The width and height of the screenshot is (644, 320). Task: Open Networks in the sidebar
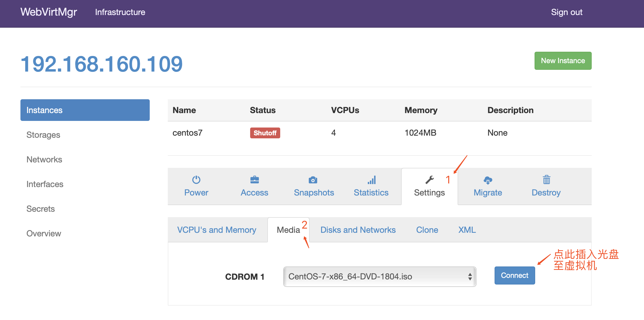click(x=44, y=160)
